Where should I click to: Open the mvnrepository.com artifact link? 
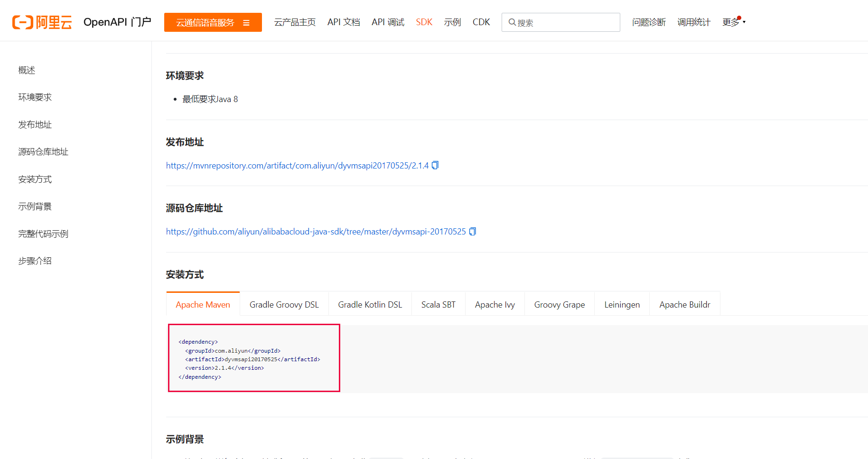pos(297,166)
